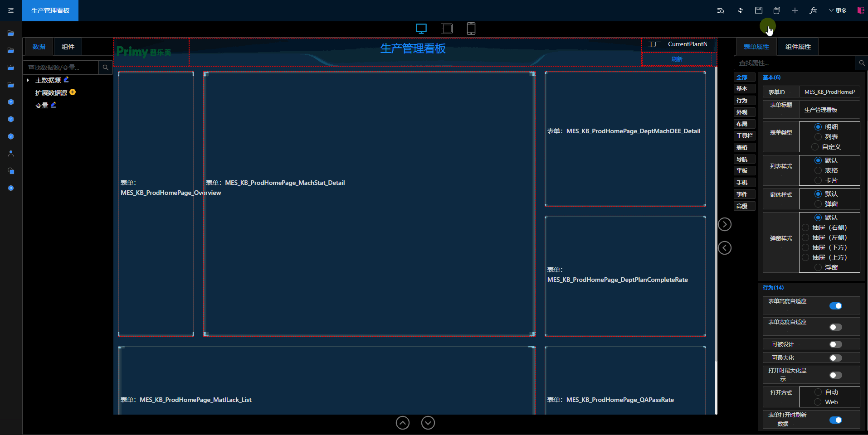Click the right-arrow panel collapse button
This screenshot has height=435, width=868.
pos(724,224)
